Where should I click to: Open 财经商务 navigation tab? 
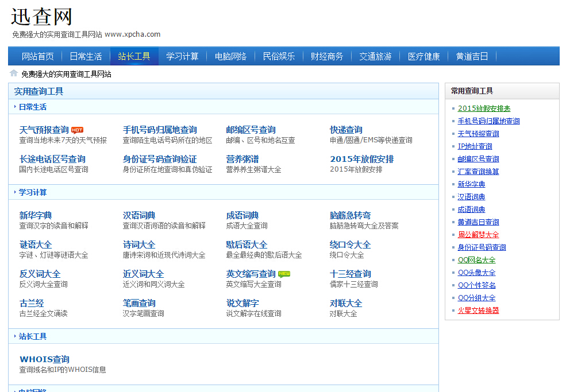[x=327, y=57]
